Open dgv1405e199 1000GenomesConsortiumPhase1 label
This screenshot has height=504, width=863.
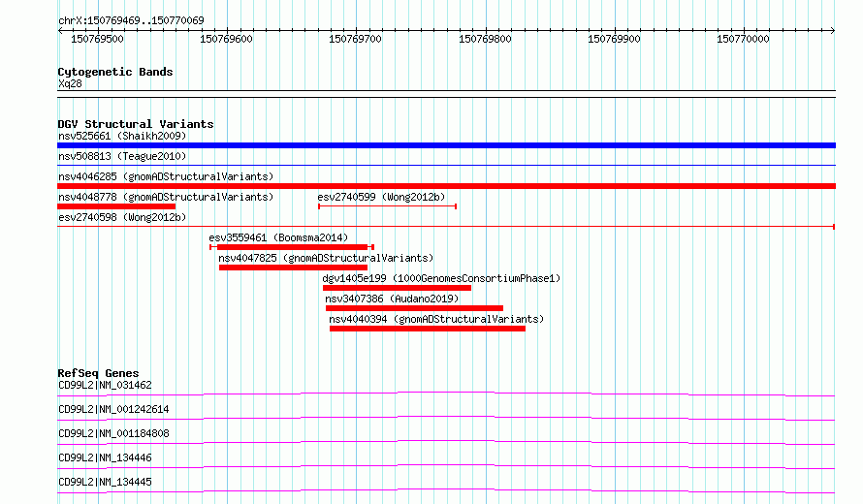coord(441,278)
